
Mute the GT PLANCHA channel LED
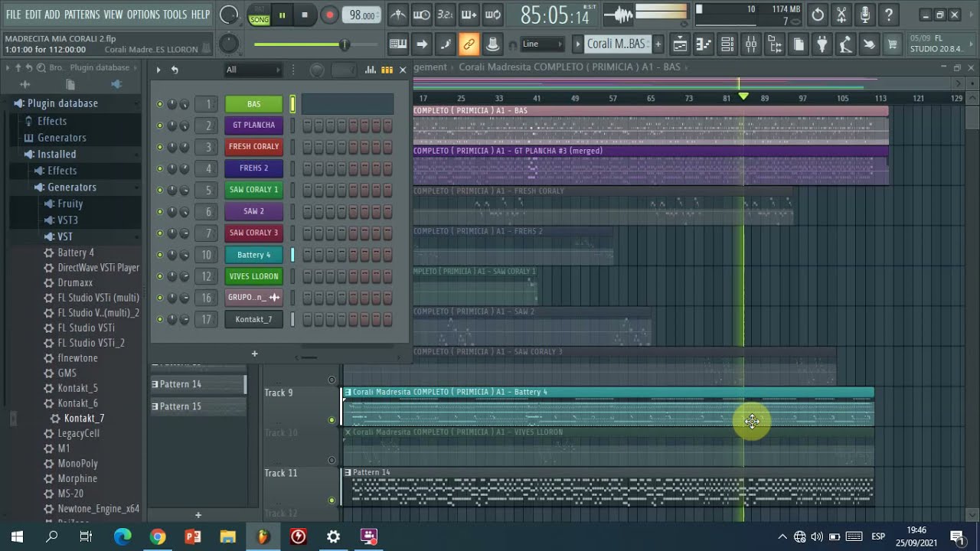pyautogui.click(x=160, y=126)
